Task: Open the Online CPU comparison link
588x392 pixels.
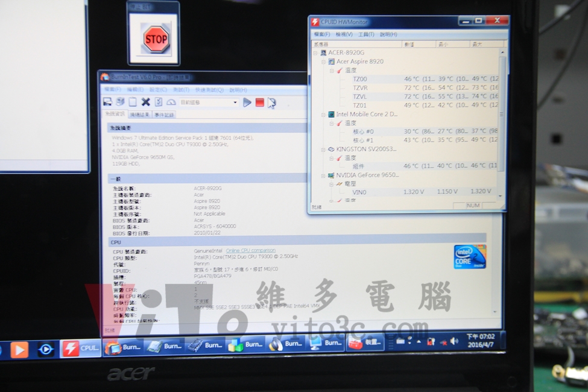Action: coord(250,250)
